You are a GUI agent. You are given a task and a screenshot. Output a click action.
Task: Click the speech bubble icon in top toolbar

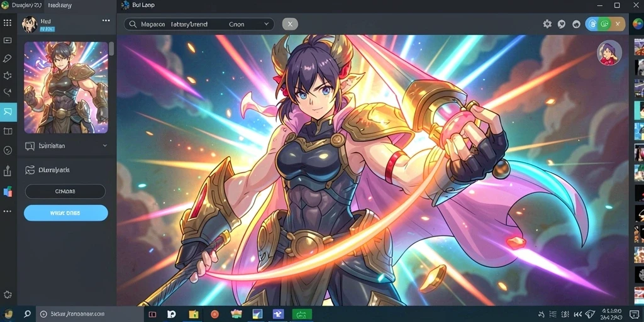click(x=562, y=25)
